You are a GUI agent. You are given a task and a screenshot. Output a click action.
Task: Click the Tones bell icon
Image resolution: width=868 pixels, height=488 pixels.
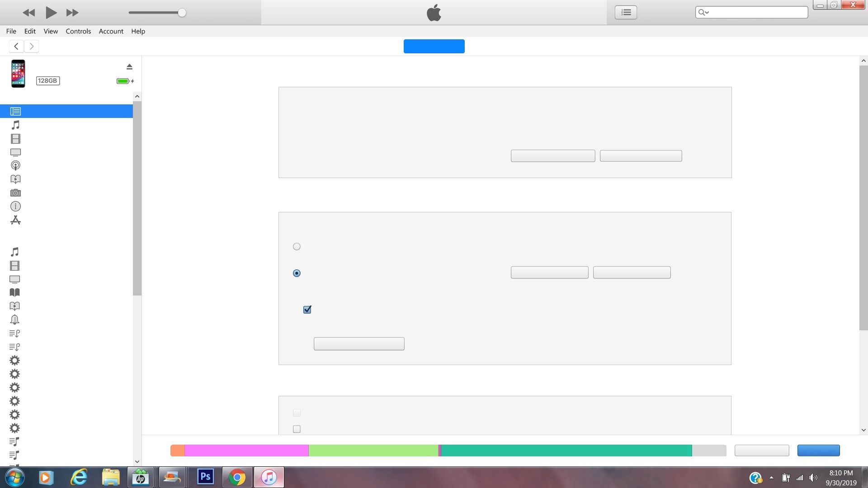pyautogui.click(x=14, y=319)
